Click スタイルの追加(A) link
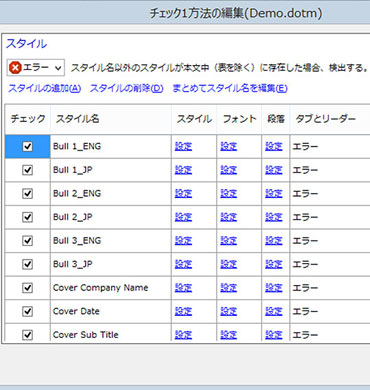The width and height of the screenshot is (370, 390). [x=44, y=88]
